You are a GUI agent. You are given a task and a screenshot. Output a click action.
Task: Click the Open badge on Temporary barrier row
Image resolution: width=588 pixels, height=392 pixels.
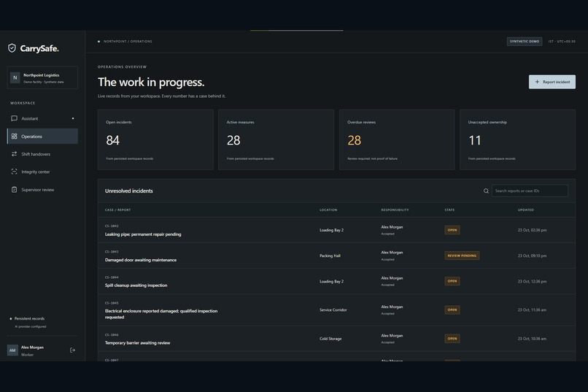click(x=452, y=339)
